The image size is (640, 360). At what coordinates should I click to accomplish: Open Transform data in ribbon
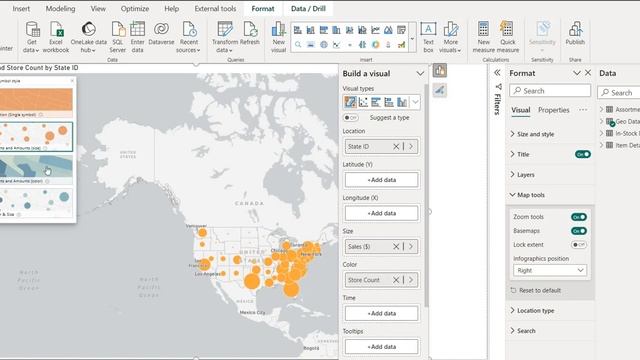[x=224, y=37]
